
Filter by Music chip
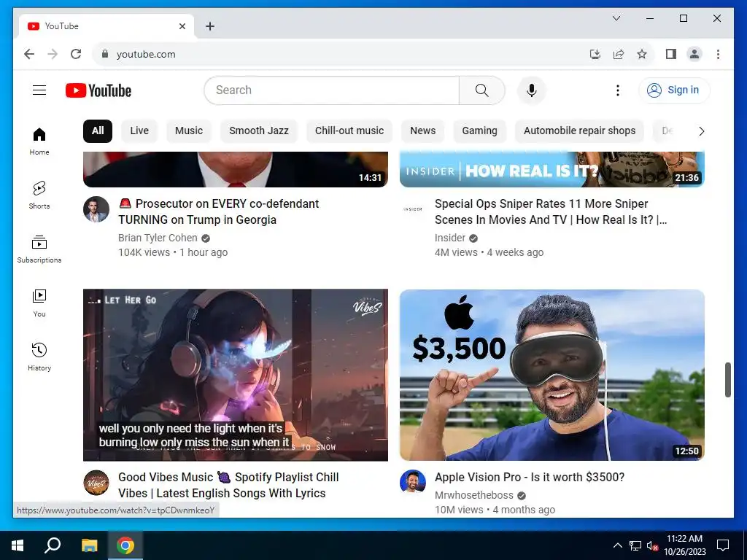click(x=189, y=131)
